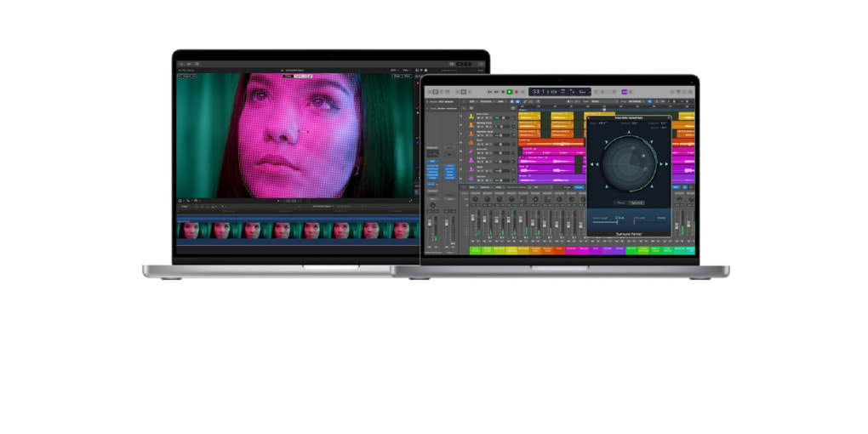
Task: Click the LCD position display in Logic
Action: (558, 92)
